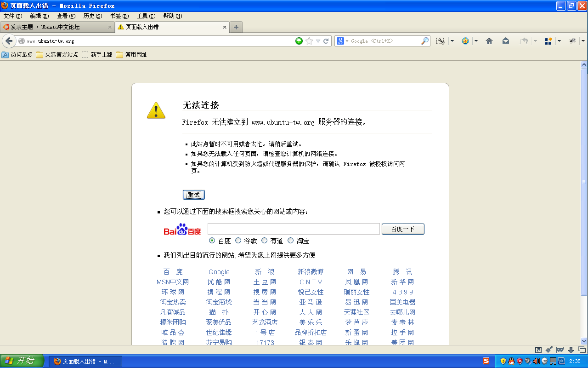Image resolution: width=588 pixels, height=368 pixels.
Task: Open the 历史 menu
Action: click(x=92, y=16)
